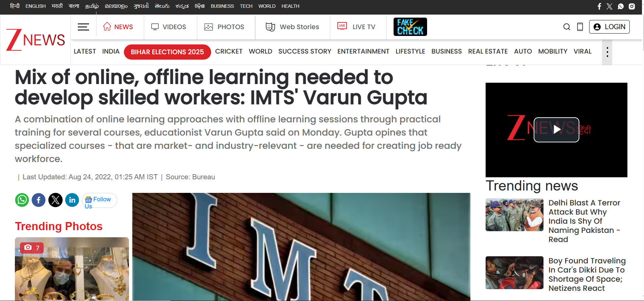This screenshot has height=301, width=644.
Task: Click Follow Us Google News button
Action: 99,200
